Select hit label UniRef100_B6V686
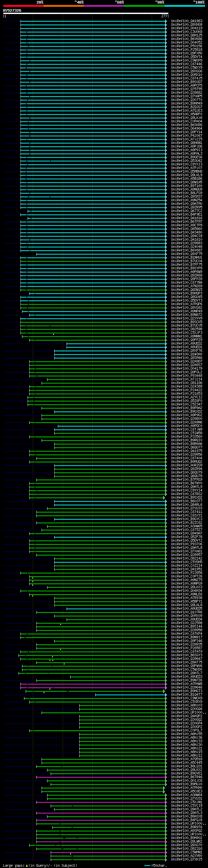This screenshot has height=868, width=208. click(187, 39)
